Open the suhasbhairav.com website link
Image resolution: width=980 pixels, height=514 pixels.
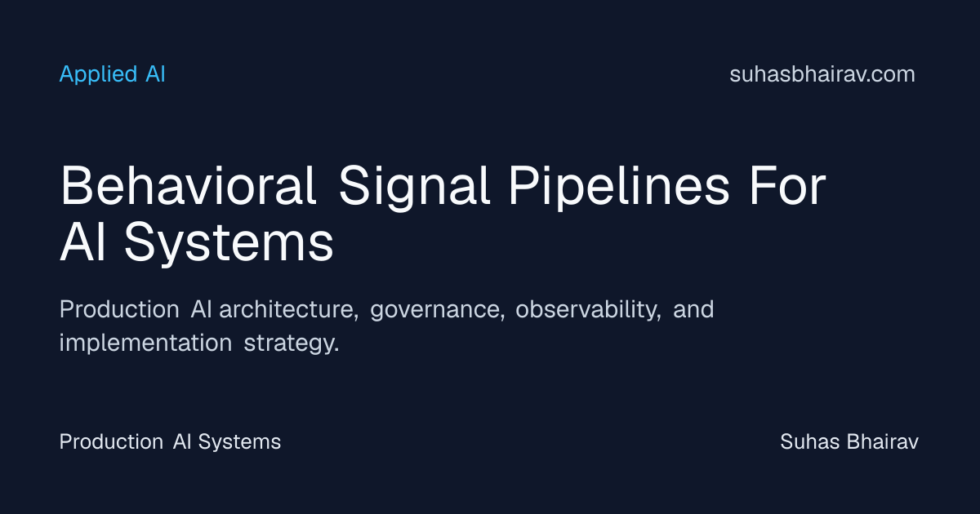[822, 74]
